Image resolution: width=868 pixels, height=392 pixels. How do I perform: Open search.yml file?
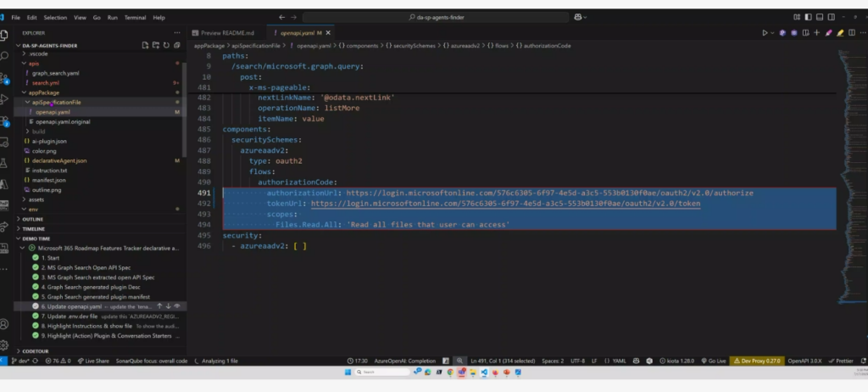point(46,82)
